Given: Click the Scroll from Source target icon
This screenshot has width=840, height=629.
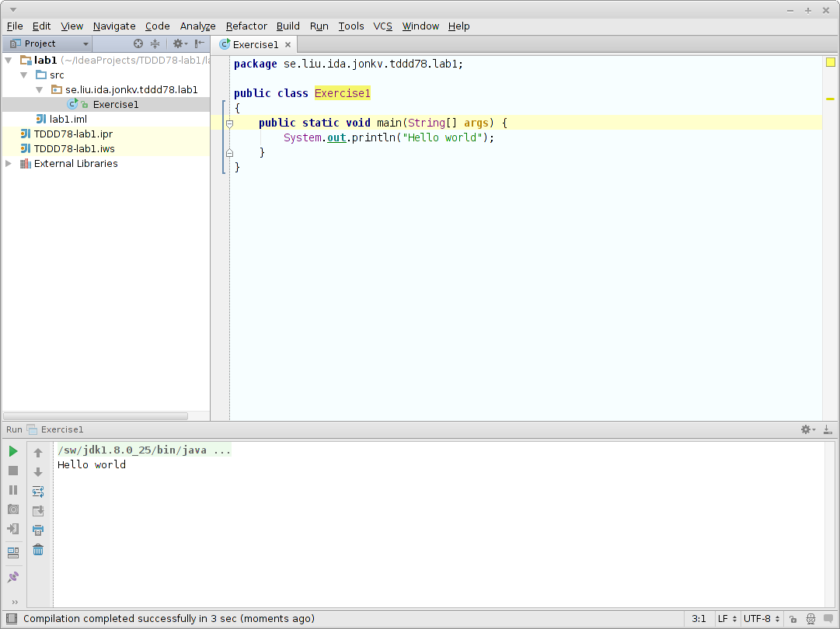Looking at the screenshot, I should 138,44.
